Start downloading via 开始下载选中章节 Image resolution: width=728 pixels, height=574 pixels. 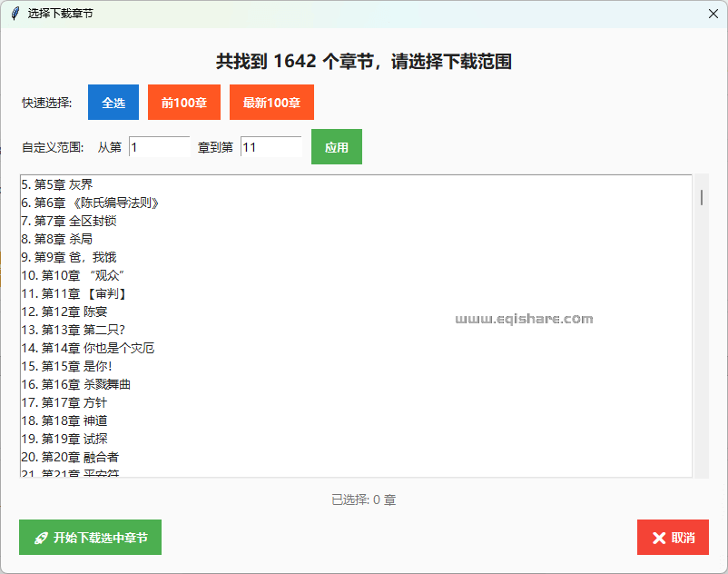90,537
